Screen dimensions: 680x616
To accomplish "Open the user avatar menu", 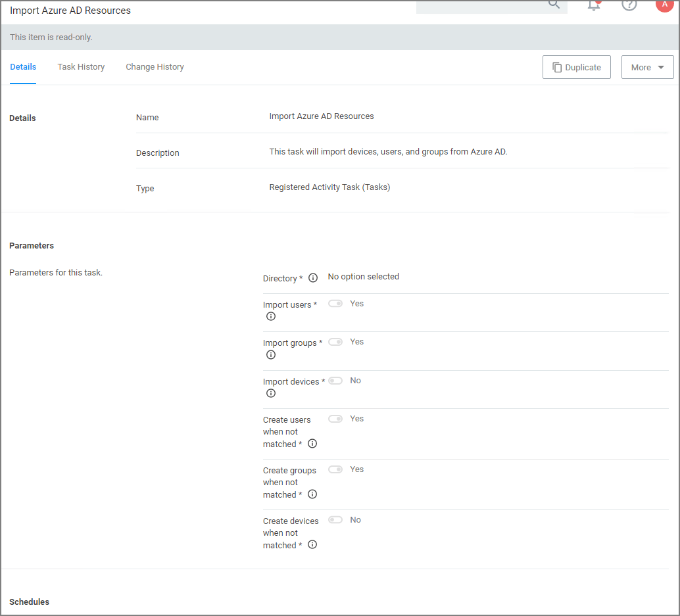I will pyautogui.click(x=664, y=5).
